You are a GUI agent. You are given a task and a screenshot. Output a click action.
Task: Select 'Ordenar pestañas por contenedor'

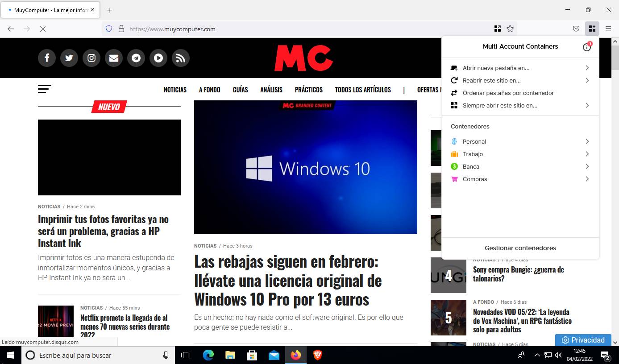[508, 93]
